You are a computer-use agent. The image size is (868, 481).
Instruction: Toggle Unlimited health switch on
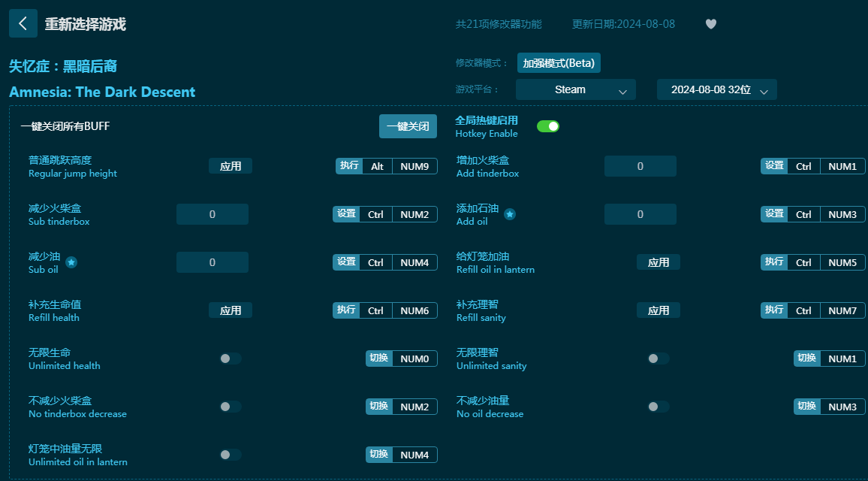coord(231,358)
